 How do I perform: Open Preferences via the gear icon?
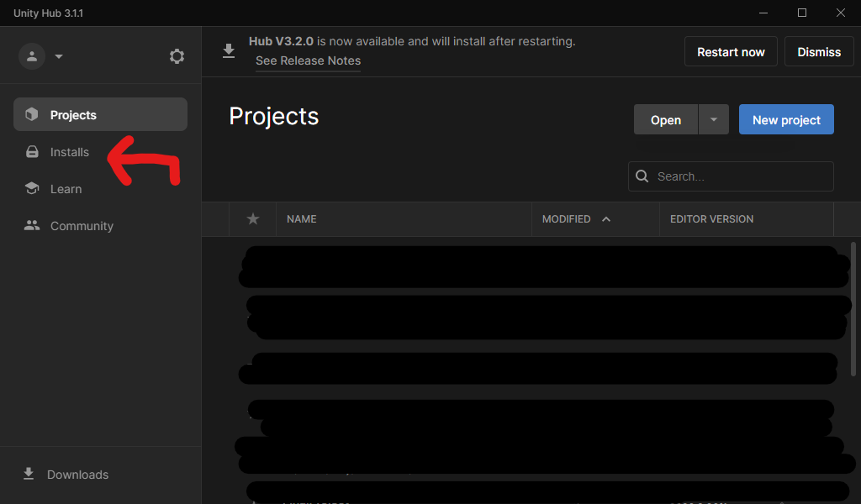point(177,56)
